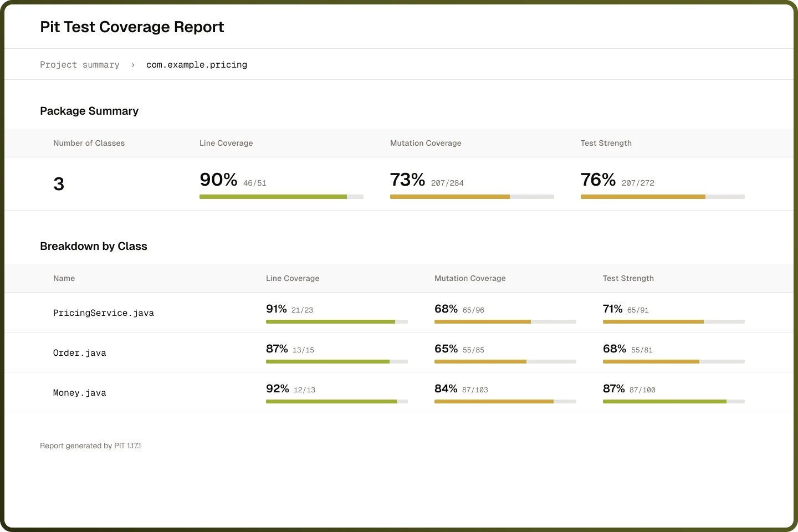Click the 207/272 test strength count

(x=638, y=183)
